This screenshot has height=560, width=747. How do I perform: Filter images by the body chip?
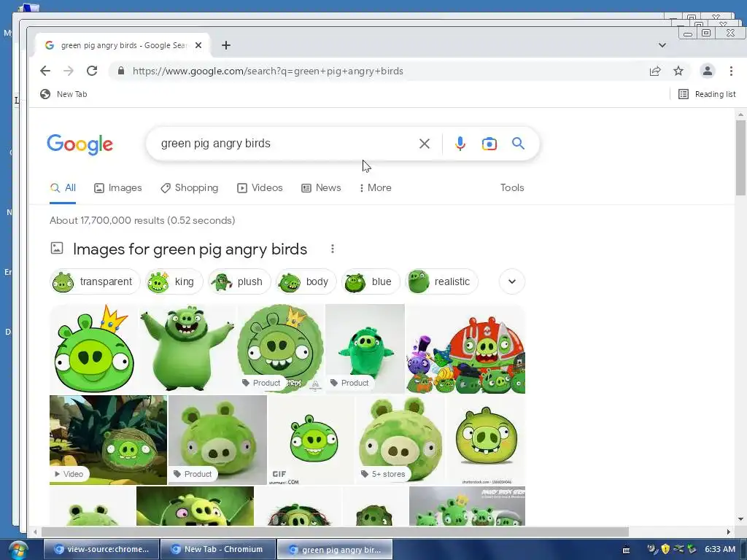tap(306, 281)
